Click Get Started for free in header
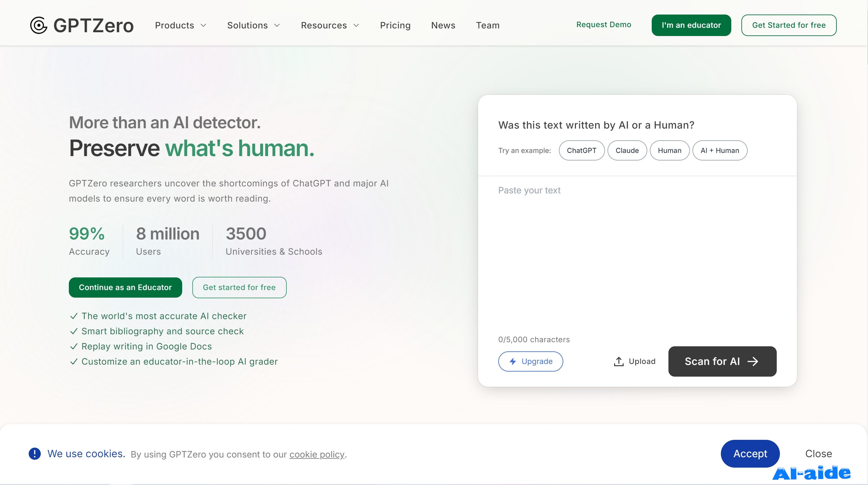This screenshot has height=485, width=868. [x=788, y=25]
